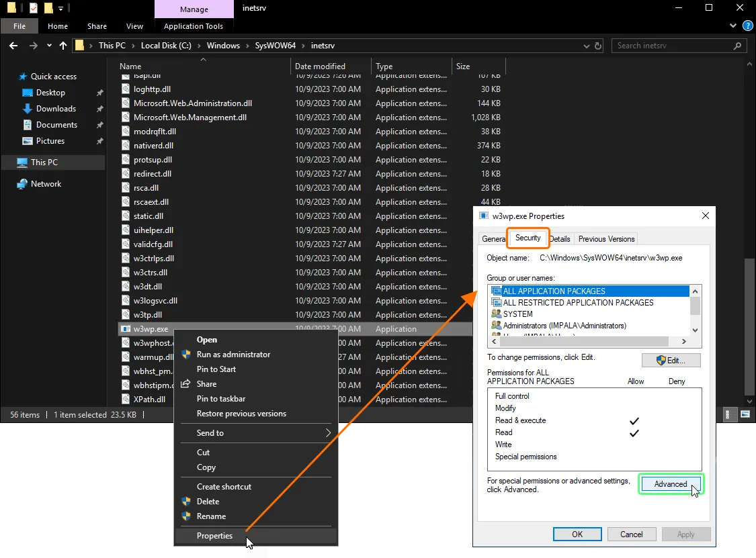The height and width of the screenshot is (558, 756).
Task: Choose Run as administrator from context menu
Action: (256, 355)
